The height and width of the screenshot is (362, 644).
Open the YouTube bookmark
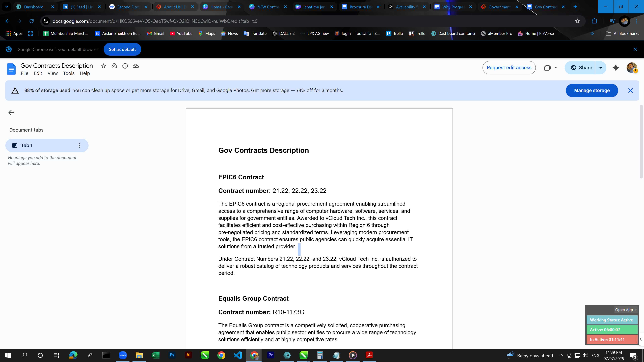[x=181, y=34]
